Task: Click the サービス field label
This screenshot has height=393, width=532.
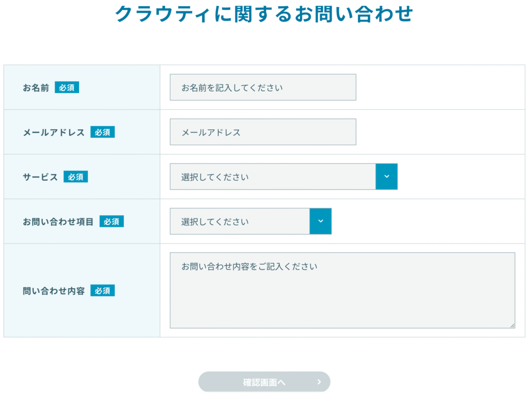Action: click(40, 177)
